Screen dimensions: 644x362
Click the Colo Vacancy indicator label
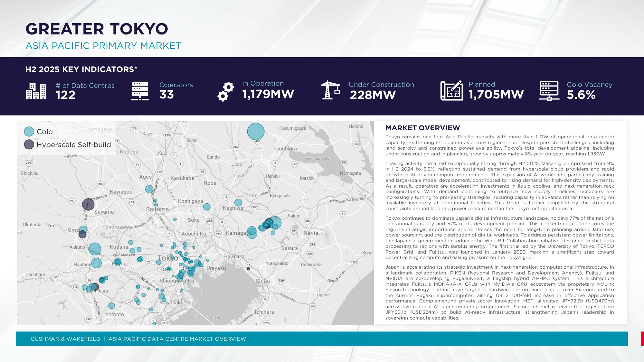point(590,85)
